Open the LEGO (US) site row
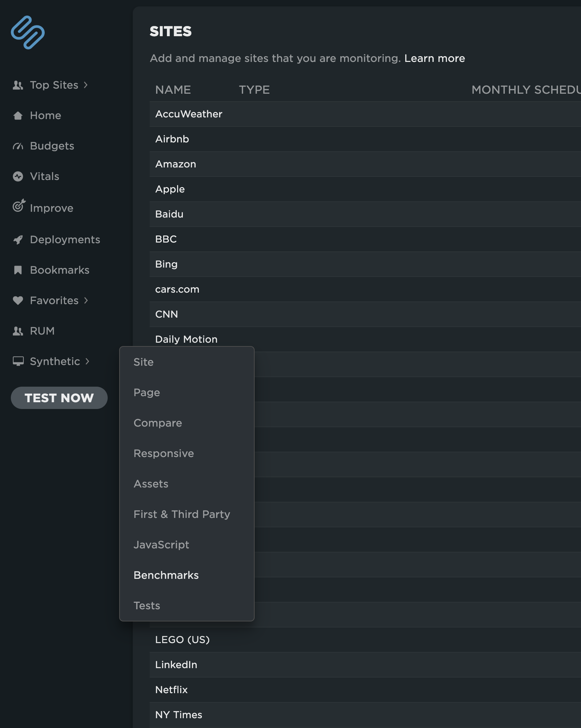 365,640
